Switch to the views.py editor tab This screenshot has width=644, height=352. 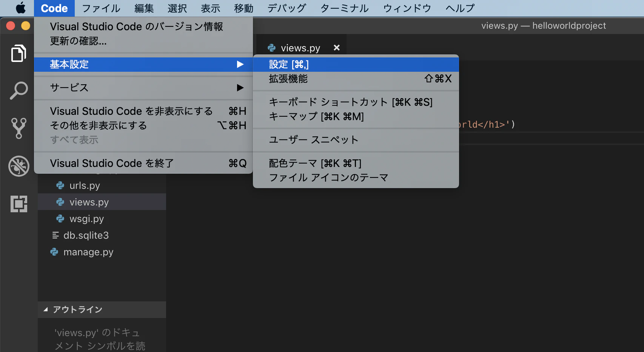click(300, 48)
